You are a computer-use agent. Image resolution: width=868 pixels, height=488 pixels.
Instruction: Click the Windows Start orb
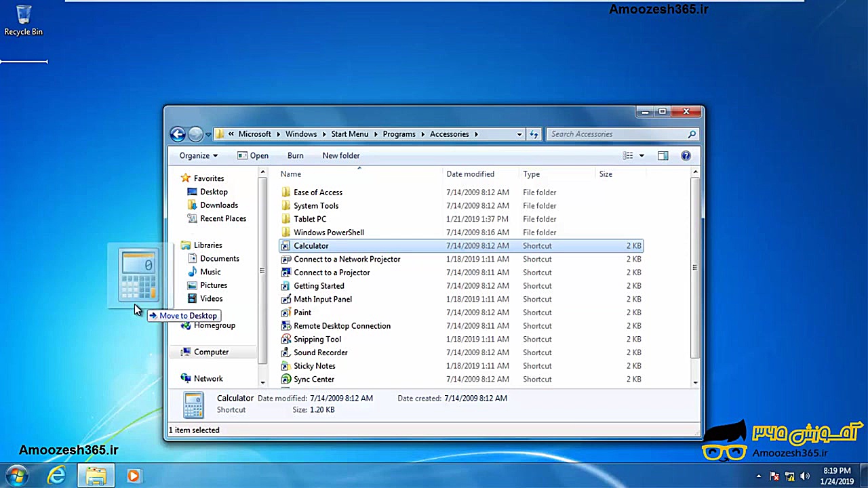pos(16,475)
